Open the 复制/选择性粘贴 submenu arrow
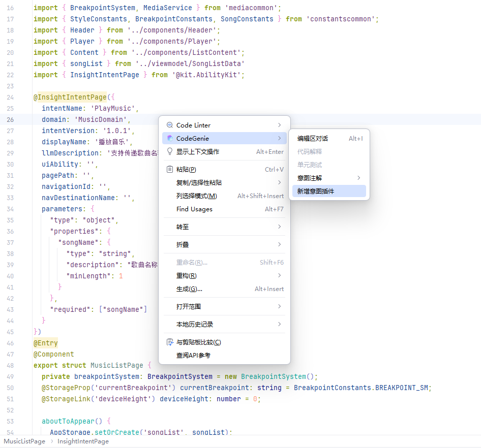Screen dimensions: 481x448 pos(280,182)
